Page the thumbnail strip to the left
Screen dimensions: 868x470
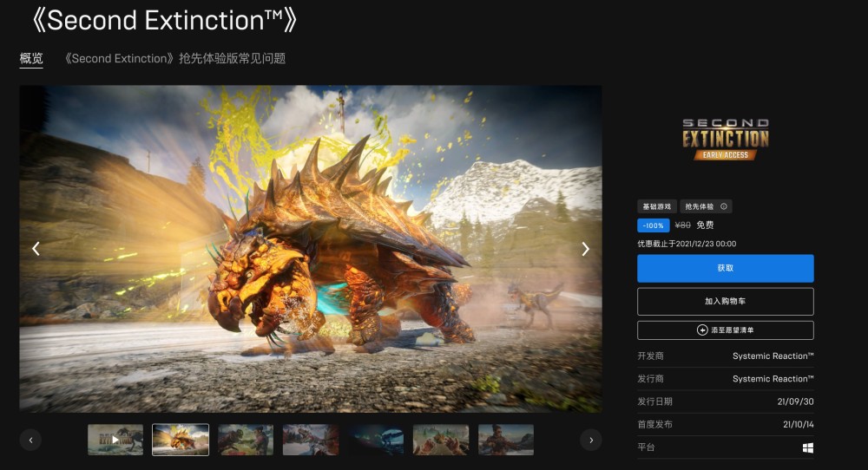(x=30, y=441)
